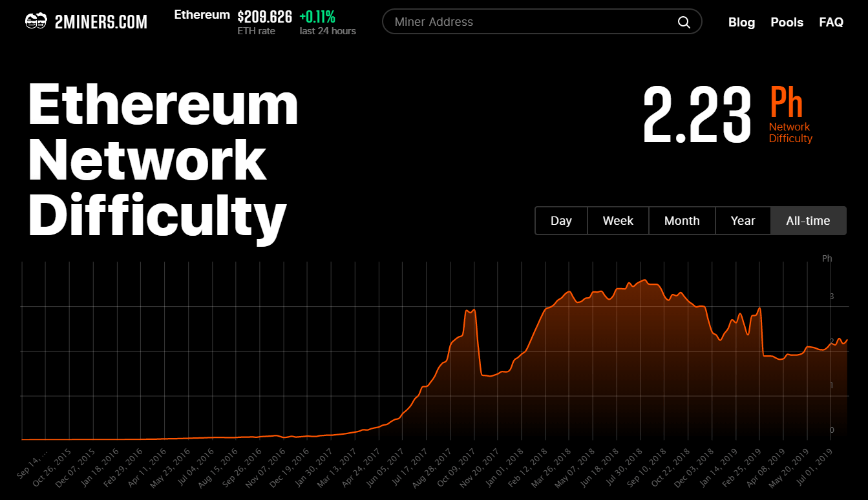Click the 2.23 network difficulty number
868x500 pixels.
[x=697, y=116]
